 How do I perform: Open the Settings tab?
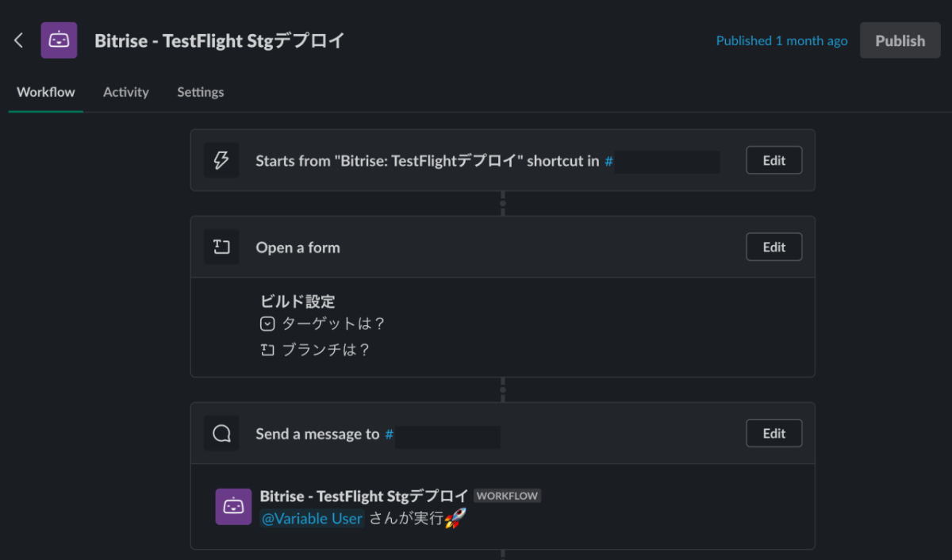click(200, 92)
